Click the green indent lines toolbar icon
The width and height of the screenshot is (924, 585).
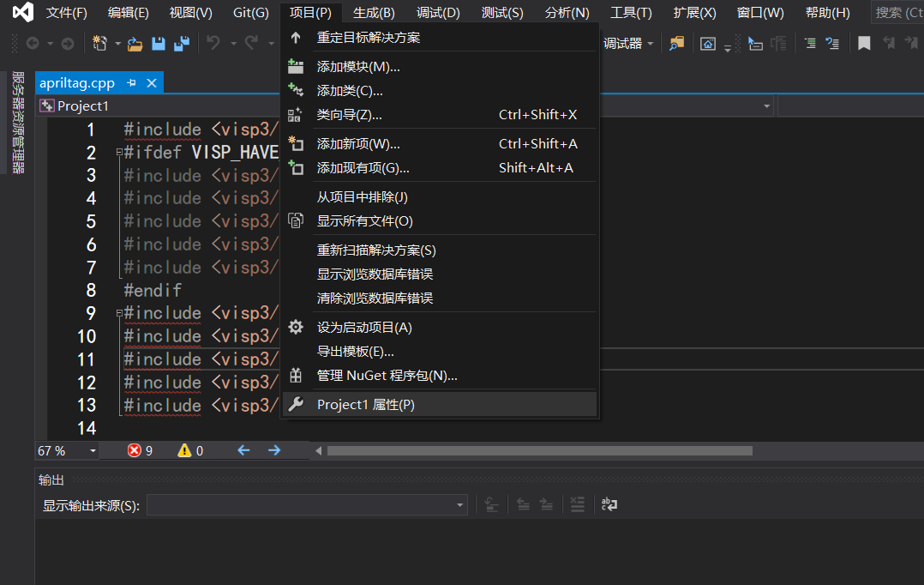click(x=810, y=43)
